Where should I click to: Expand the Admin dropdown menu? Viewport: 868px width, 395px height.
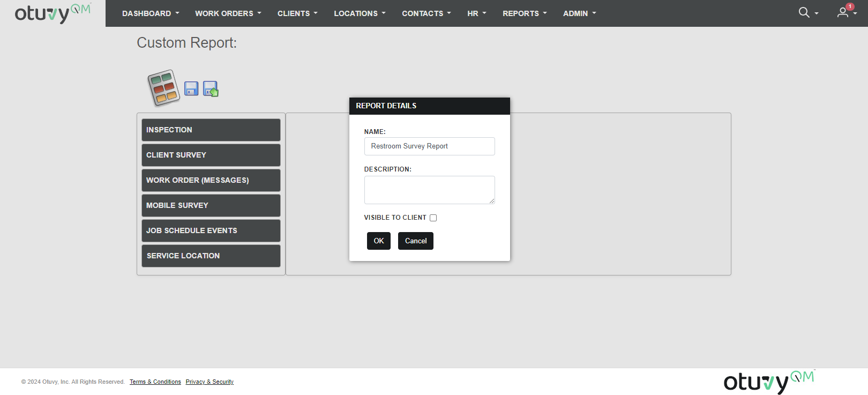pos(580,13)
